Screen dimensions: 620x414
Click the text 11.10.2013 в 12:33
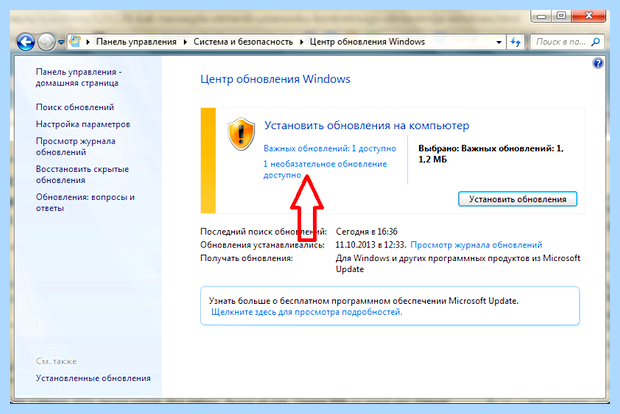pos(370,245)
